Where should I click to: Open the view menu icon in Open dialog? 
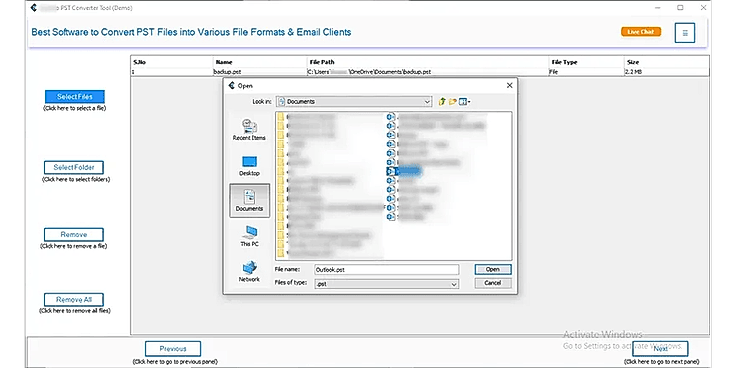click(x=465, y=101)
